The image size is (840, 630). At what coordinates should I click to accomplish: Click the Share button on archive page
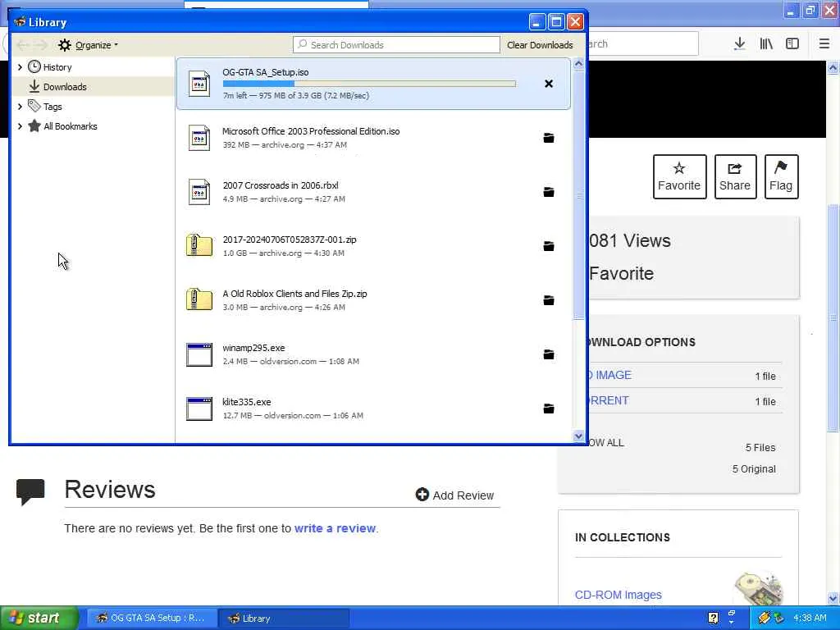point(735,176)
